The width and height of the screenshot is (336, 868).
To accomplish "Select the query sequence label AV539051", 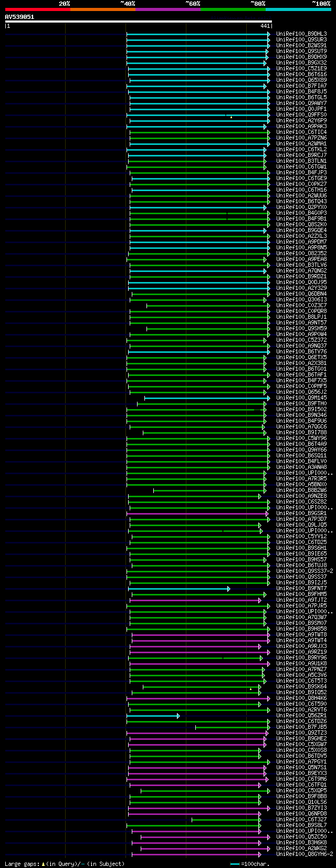I will click(19, 17).
